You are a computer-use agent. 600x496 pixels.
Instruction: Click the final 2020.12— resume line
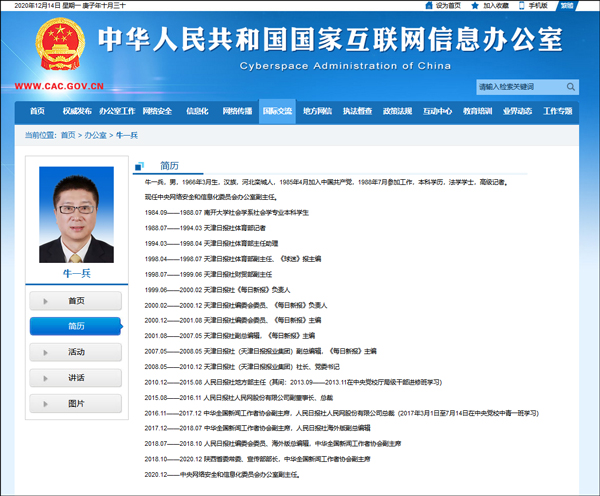(x=222, y=475)
